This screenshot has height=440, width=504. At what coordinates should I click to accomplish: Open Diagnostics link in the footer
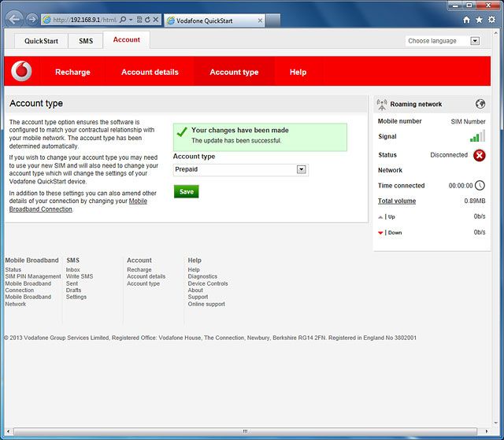point(202,277)
